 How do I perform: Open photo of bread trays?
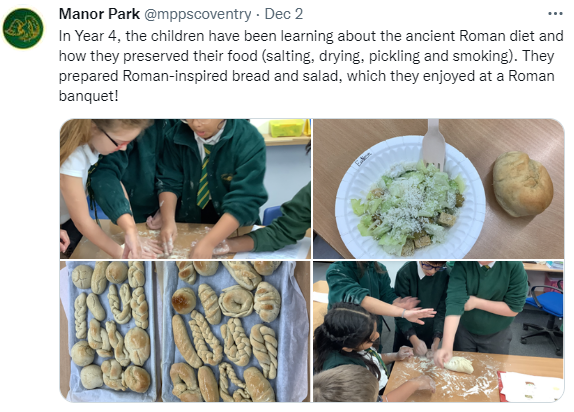click(185, 331)
